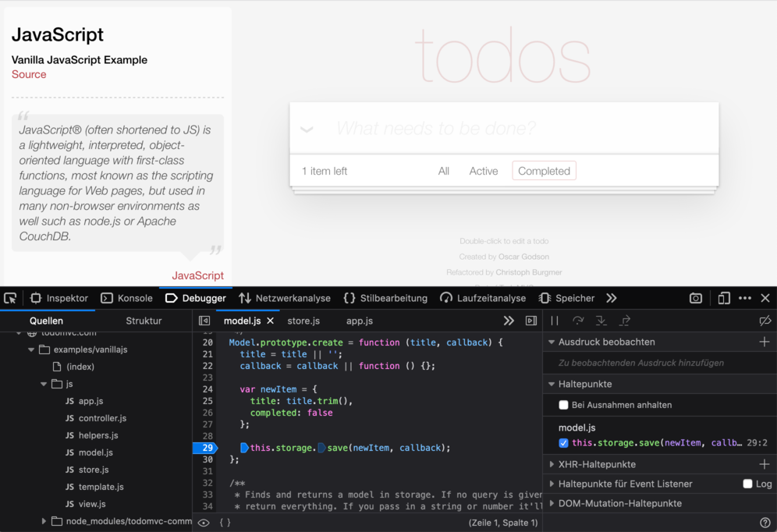Switch to Konsole tab
The width and height of the screenshot is (777, 532).
(127, 298)
